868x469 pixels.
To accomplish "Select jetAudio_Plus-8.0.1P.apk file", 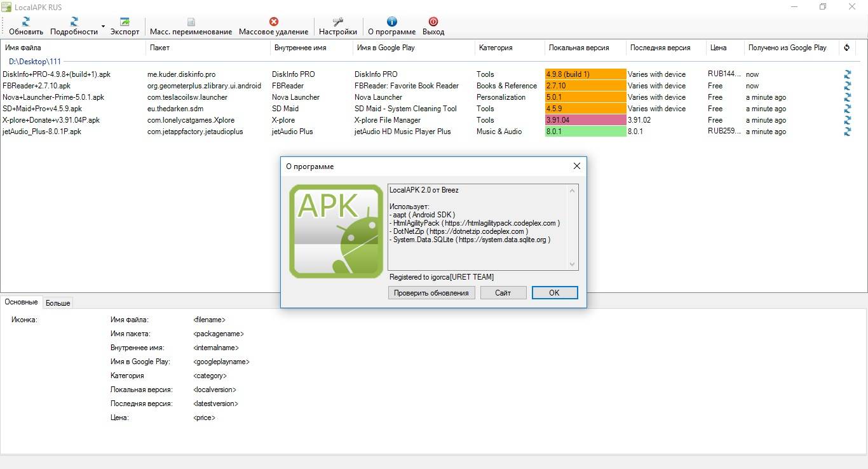I will (x=42, y=132).
